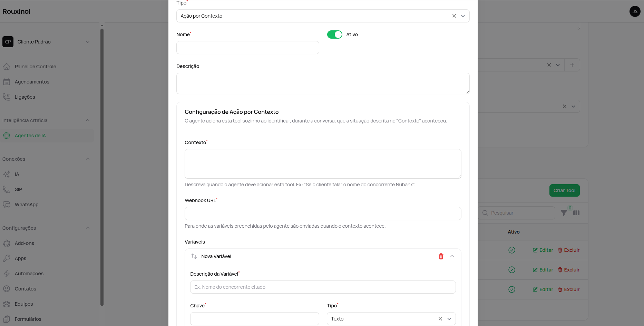
Task: Collapse the Configurações sidebar section
Action: tap(88, 228)
